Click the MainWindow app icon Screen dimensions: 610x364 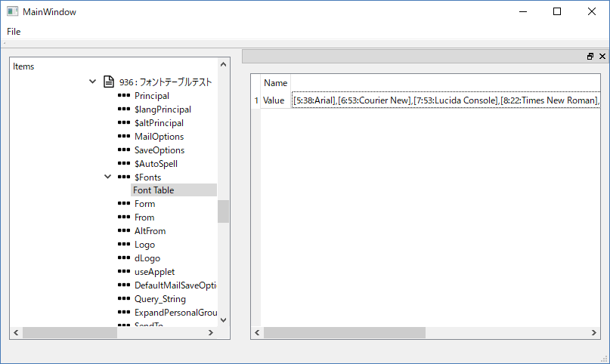(x=12, y=11)
